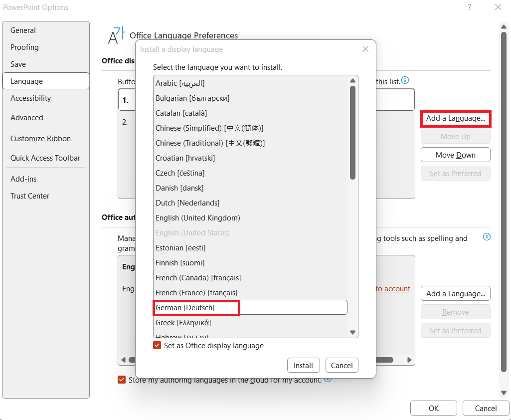511x420 pixels.
Task: Click authoring list horizontal scroll left arrow
Action: [x=123, y=360]
